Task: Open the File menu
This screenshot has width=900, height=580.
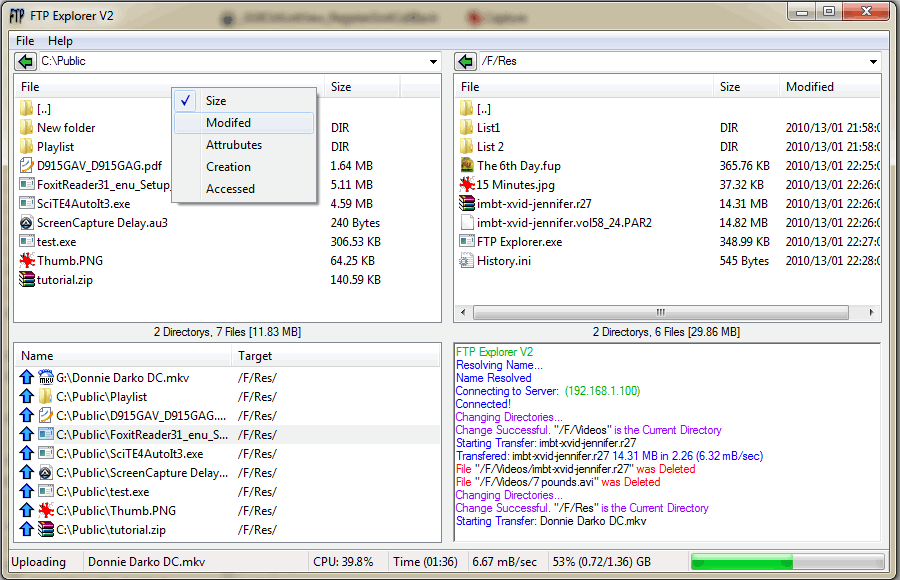Action: [x=25, y=41]
